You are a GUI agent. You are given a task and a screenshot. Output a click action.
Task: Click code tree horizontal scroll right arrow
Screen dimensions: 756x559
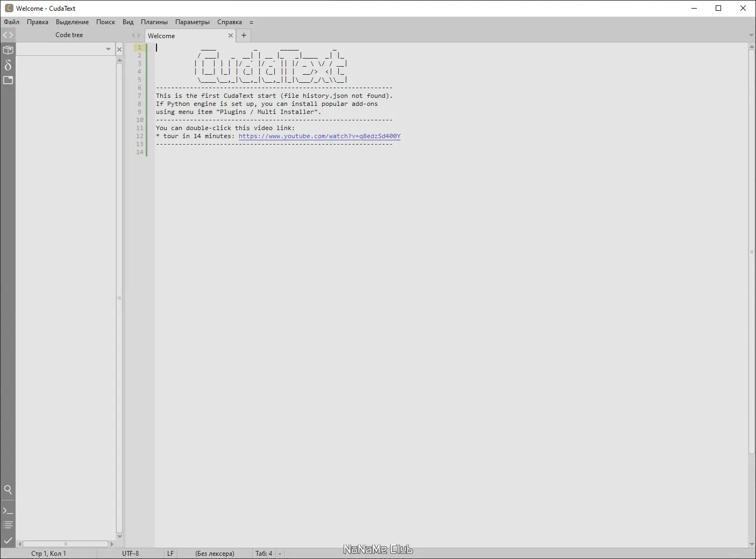(112, 544)
